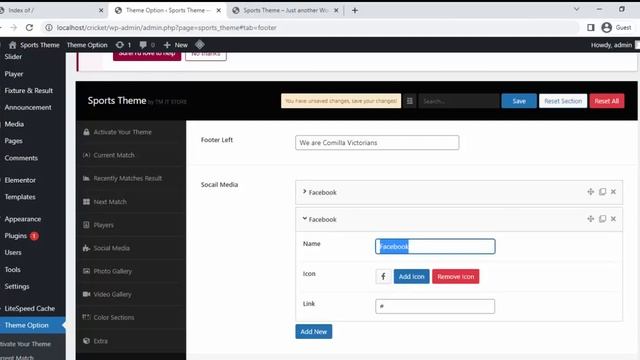Screen dimensions: 640x360
Task: Toggle the expand-all sections icon beside search
Action: [409, 101]
